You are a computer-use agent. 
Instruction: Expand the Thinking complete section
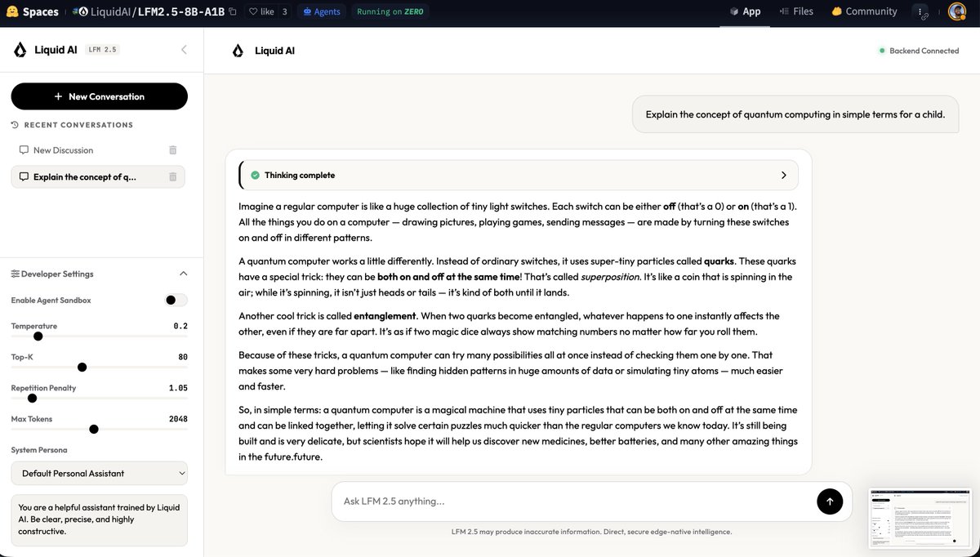[x=784, y=176]
